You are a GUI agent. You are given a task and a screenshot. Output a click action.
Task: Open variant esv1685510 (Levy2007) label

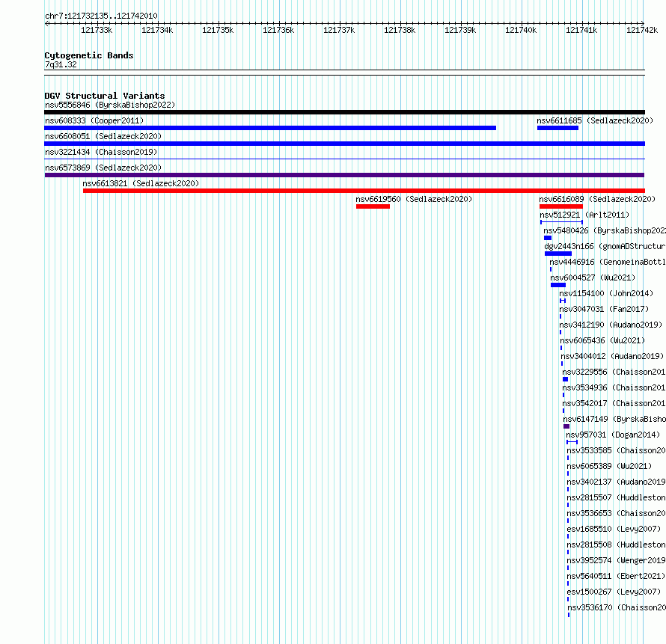614,529
